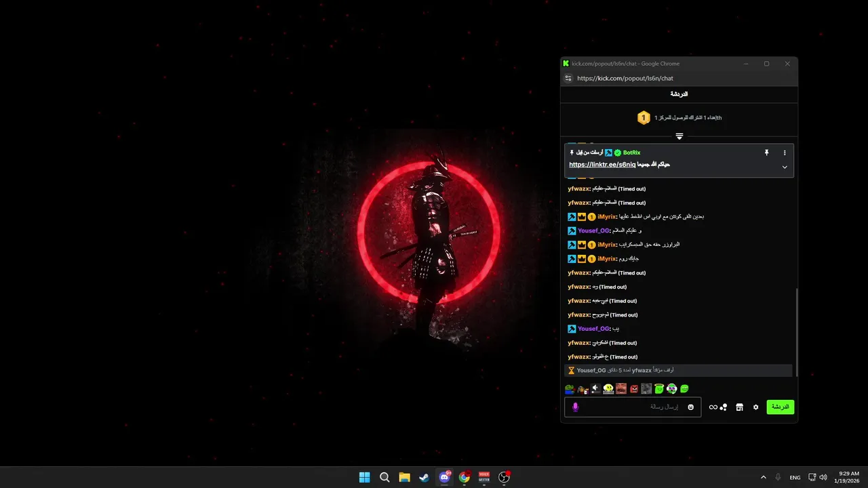Image resolution: width=868 pixels, height=488 pixels.
Task: Show hidden system tray icons chevron
Action: (x=764, y=477)
